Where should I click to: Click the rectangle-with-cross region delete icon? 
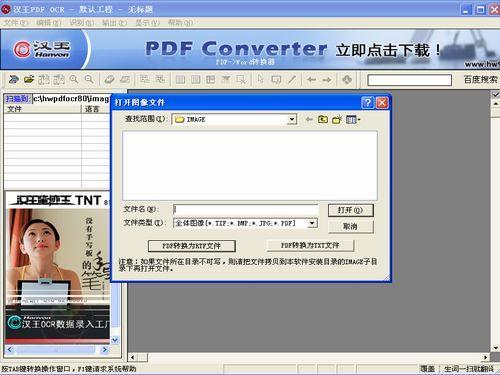coord(241,80)
